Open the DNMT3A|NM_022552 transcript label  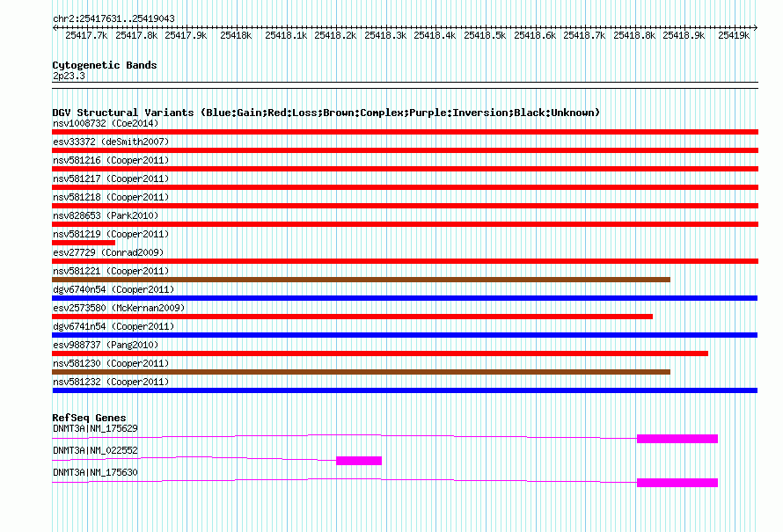pyautogui.click(x=95, y=450)
